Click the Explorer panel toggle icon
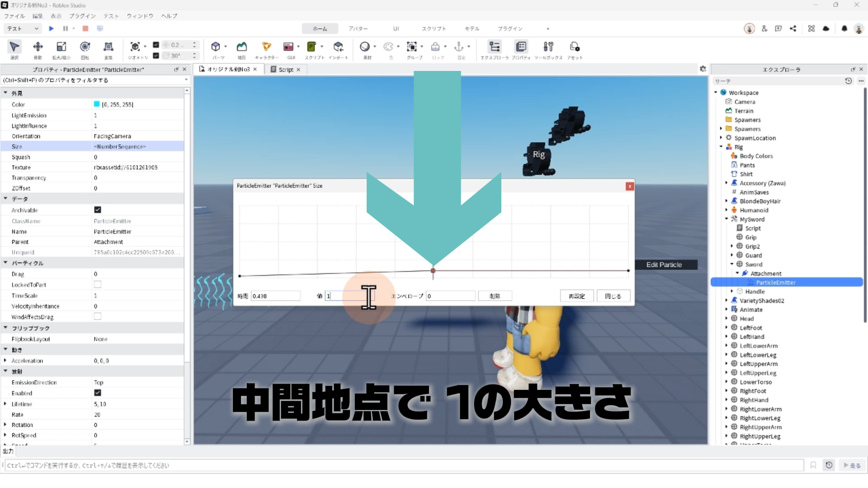 tap(495, 47)
